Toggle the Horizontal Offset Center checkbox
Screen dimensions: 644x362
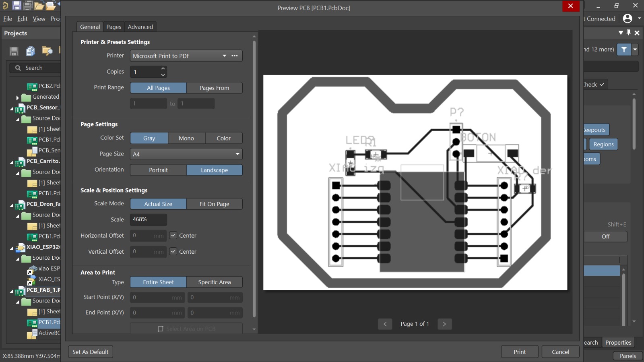(173, 235)
